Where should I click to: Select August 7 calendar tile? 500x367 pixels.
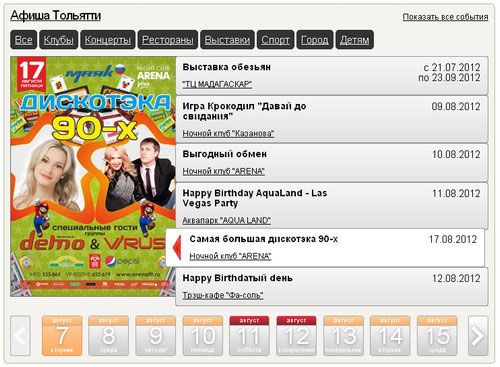click(x=62, y=336)
